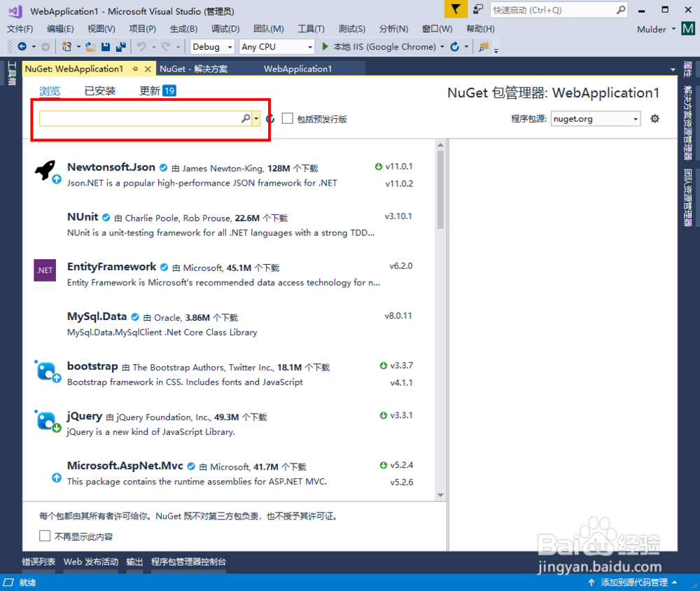The width and height of the screenshot is (700, 591).
Task: Click the Undo arrow icon
Action: (x=141, y=46)
